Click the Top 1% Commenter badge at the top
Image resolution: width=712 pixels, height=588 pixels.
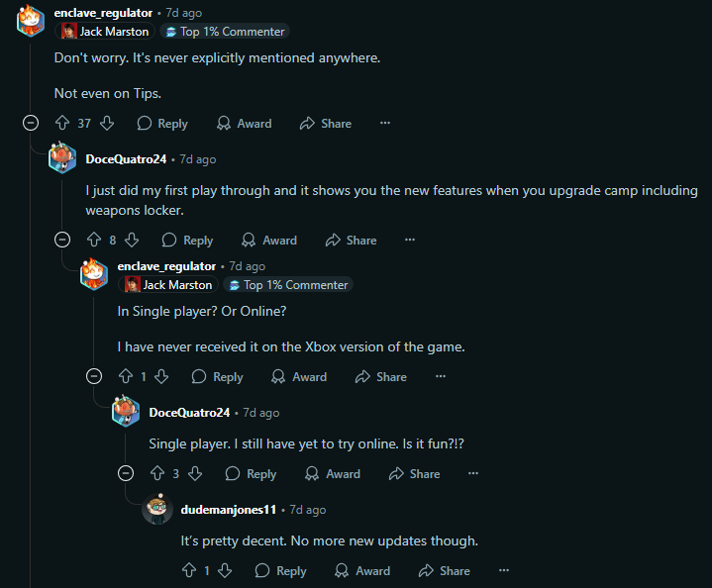226,32
